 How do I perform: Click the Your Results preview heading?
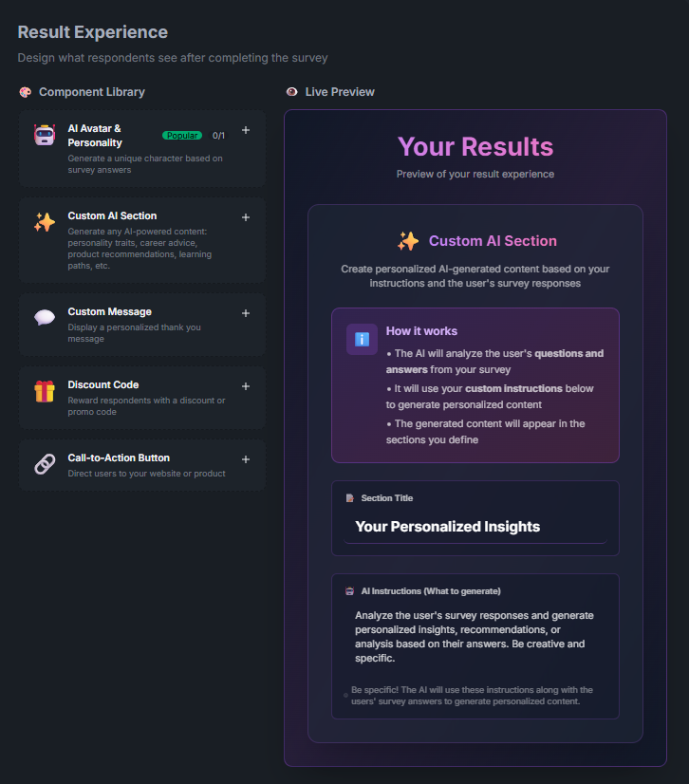click(475, 147)
